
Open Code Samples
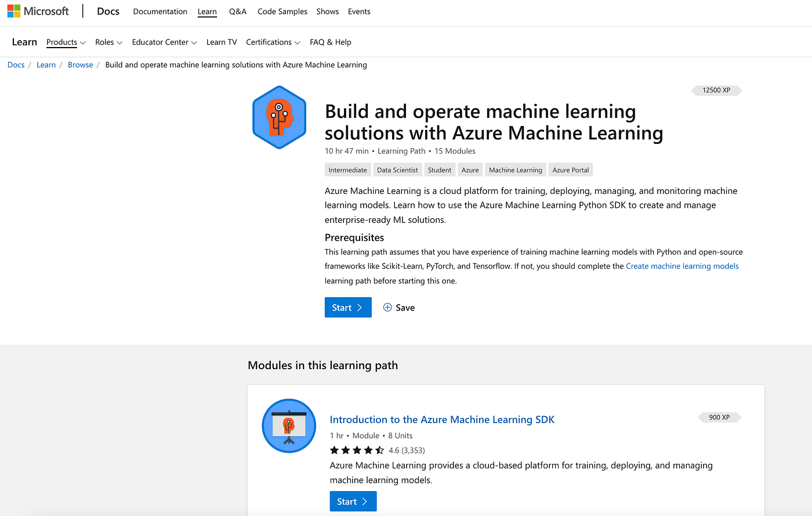click(x=282, y=12)
